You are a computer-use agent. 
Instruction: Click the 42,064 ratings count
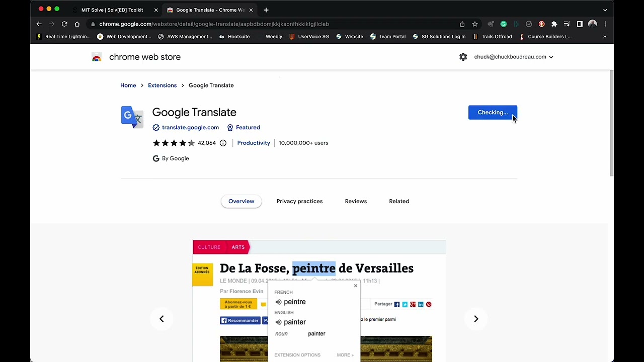[x=207, y=143]
